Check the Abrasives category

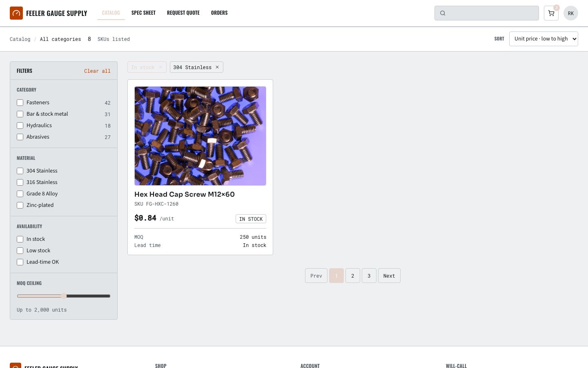[x=20, y=137]
